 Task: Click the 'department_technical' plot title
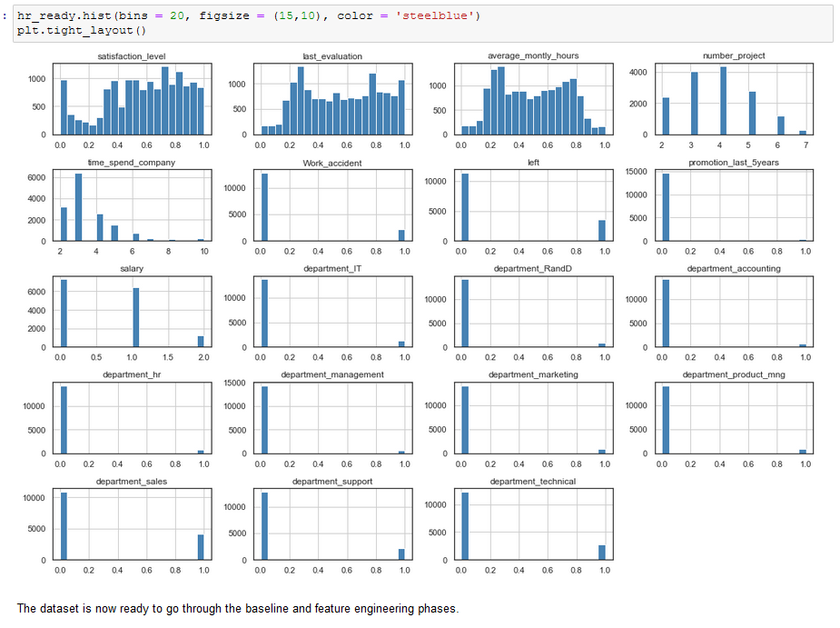pyautogui.click(x=533, y=482)
